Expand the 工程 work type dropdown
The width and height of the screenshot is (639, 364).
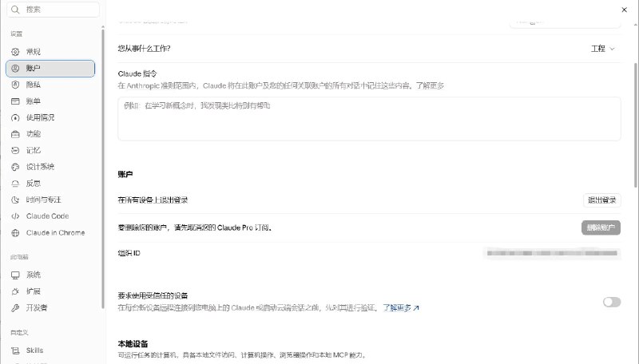click(x=603, y=49)
